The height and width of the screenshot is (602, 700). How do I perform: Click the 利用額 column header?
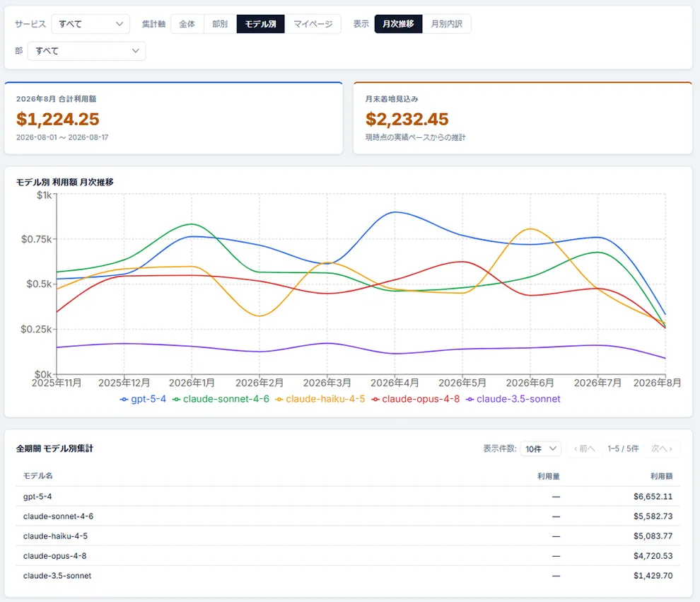point(661,476)
